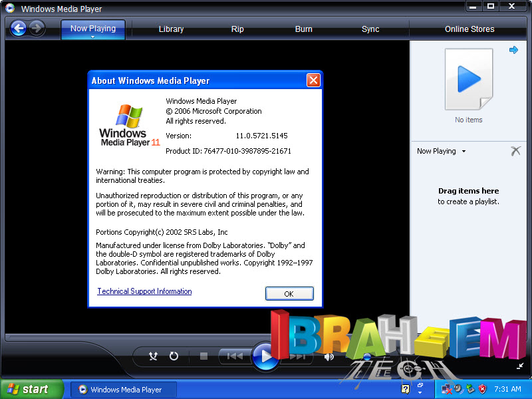The width and height of the screenshot is (532, 399).
Task: Close the About Windows Media Player dialog
Action: point(313,80)
